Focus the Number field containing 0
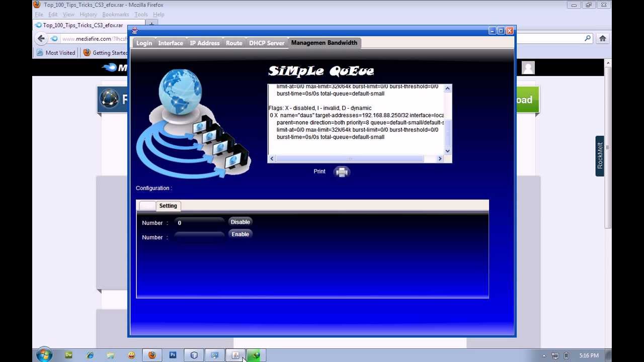Screen dimensions: 644x362 coord(199,223)
